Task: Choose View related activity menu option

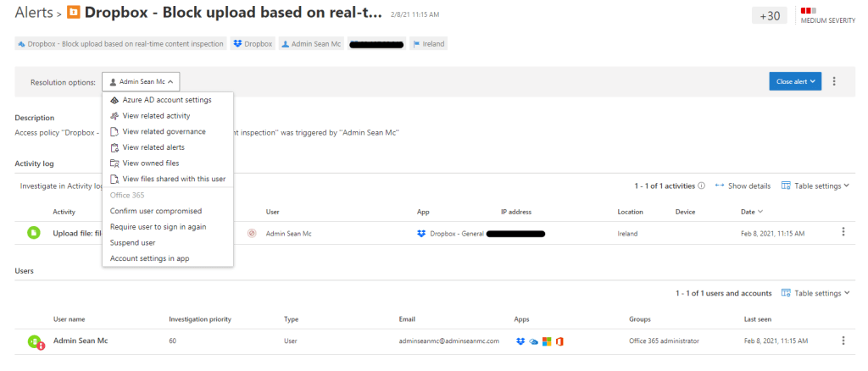Action: 156,115
